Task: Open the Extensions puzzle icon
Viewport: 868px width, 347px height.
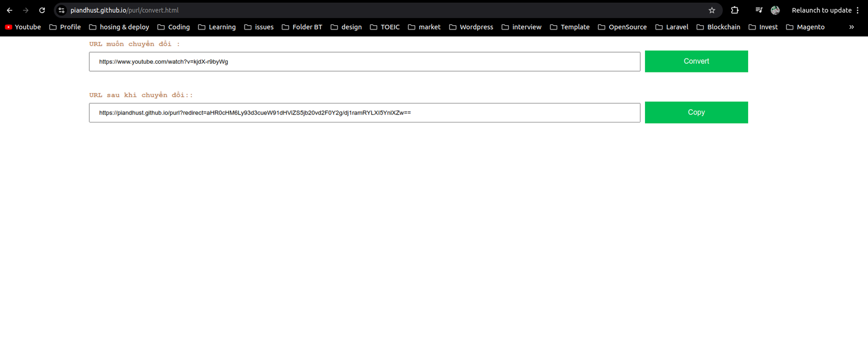Action: (x=735, y=10)
